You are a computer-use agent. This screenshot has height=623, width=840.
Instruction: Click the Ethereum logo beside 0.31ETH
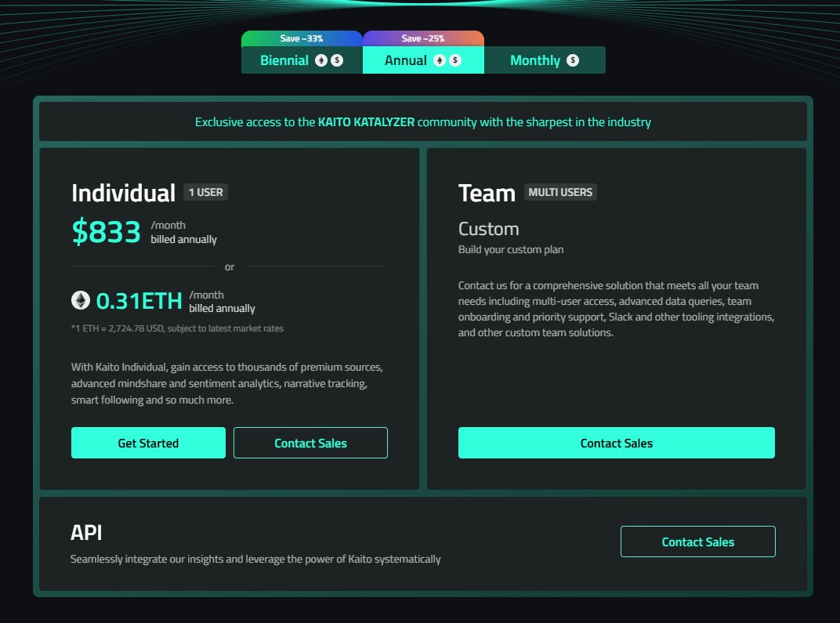tap(81, 300)
